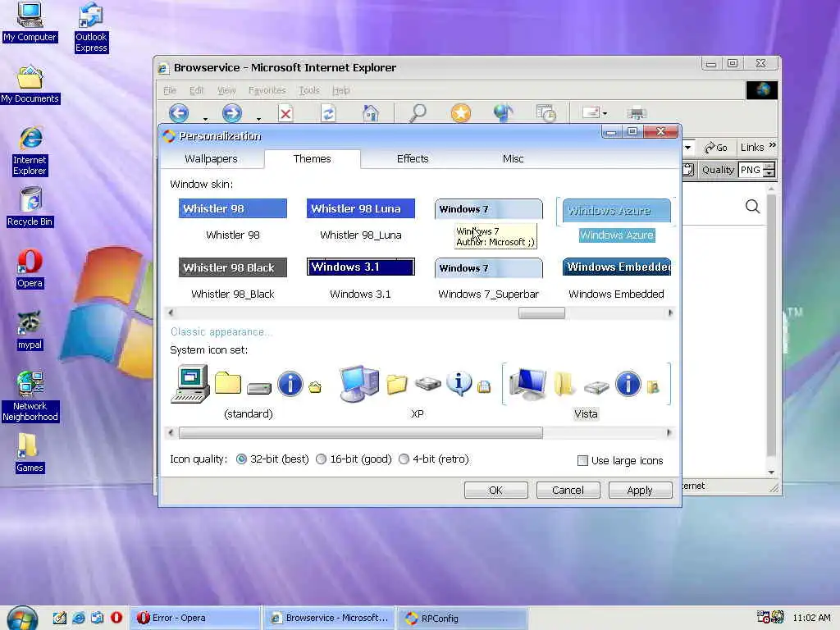Open the Favorites menu in Internet Explorer
This screenshot has height=630, width=840.
267,90
